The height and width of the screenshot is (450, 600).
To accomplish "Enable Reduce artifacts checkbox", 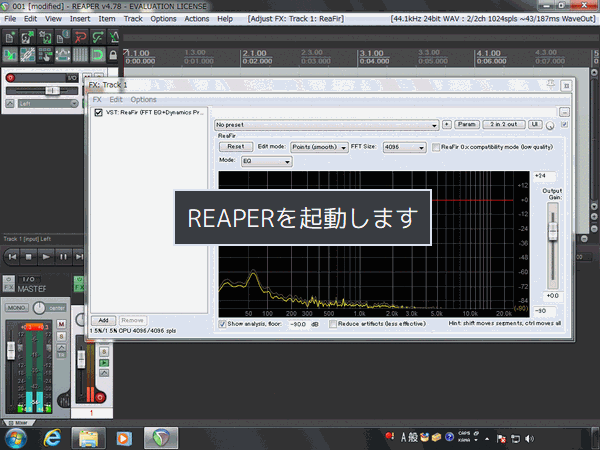I will click(x=332, y=324).
